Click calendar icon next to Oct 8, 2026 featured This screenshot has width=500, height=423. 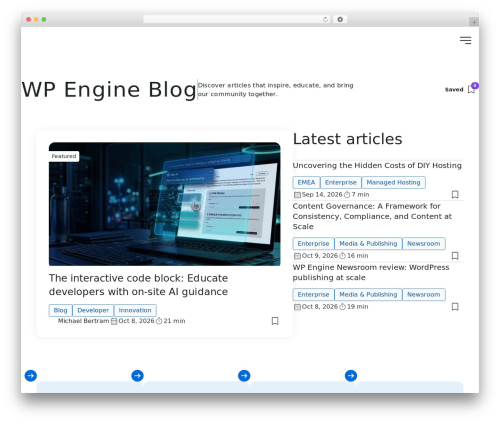[x=114, y=321]
